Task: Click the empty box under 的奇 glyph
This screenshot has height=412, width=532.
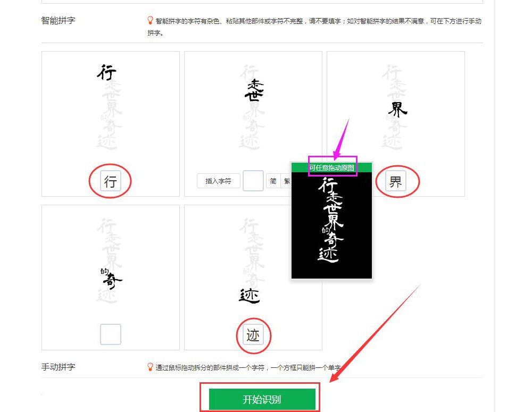Action: pos(111,334)
